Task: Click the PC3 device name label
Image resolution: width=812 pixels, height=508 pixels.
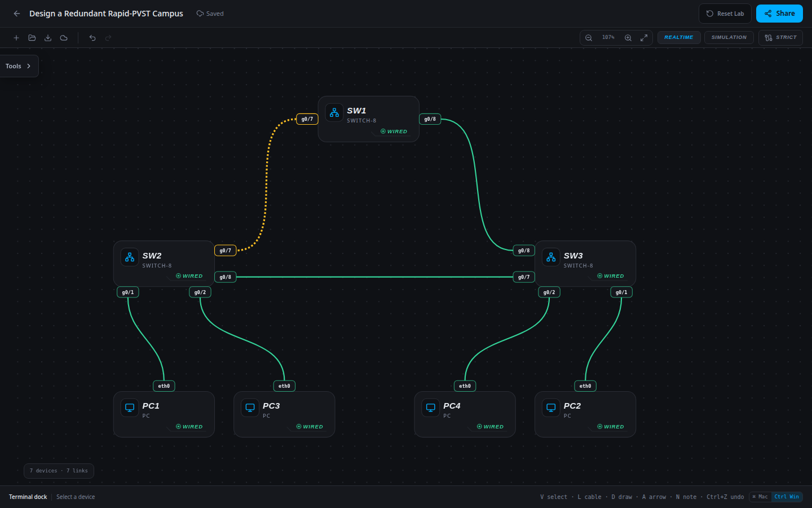Action: click(271, 406)
